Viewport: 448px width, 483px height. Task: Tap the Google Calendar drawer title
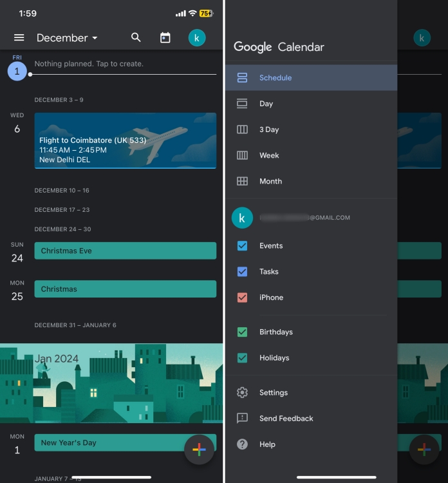coord(279,47)
